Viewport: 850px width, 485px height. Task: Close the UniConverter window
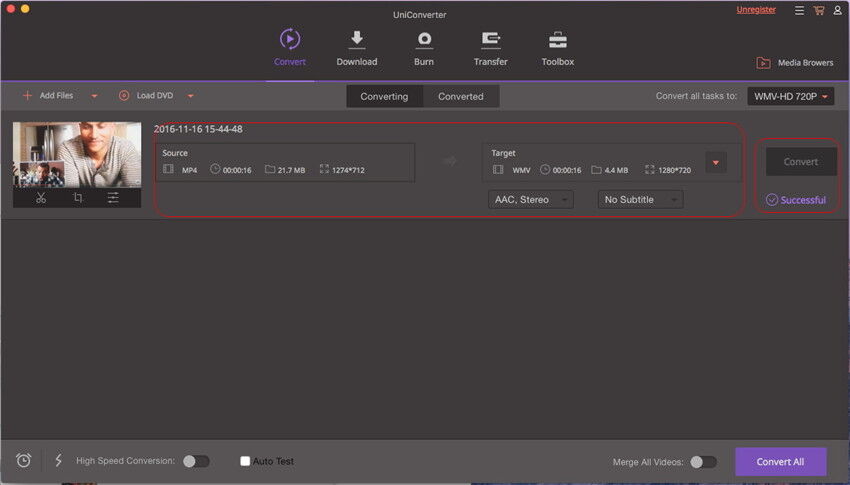[x=10, y=8]
